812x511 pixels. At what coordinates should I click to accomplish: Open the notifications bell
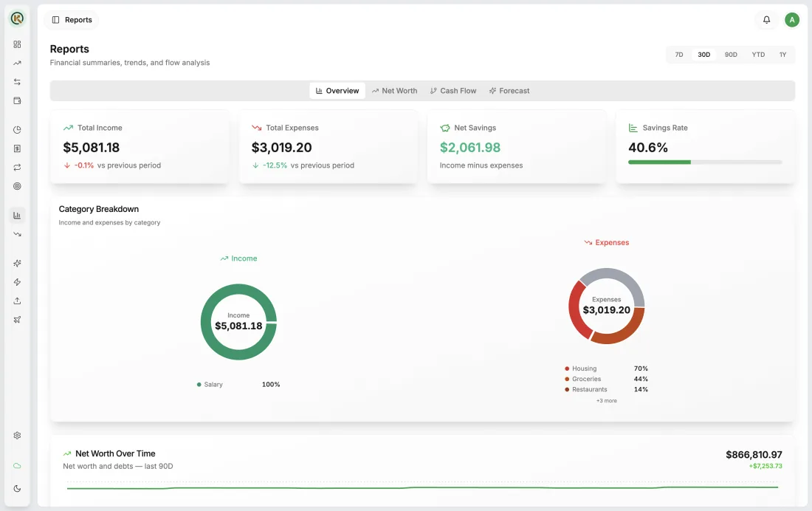tap(766, 20)
